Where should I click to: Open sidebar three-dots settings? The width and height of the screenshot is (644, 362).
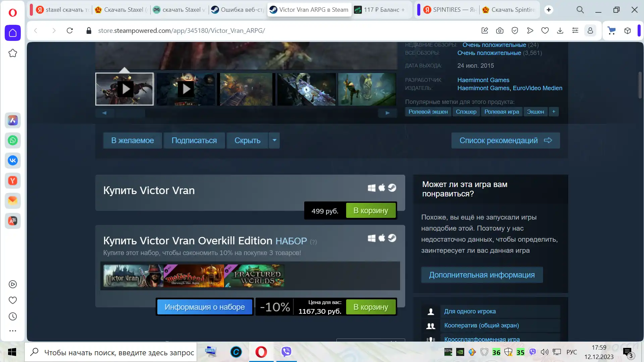(13, 331)
